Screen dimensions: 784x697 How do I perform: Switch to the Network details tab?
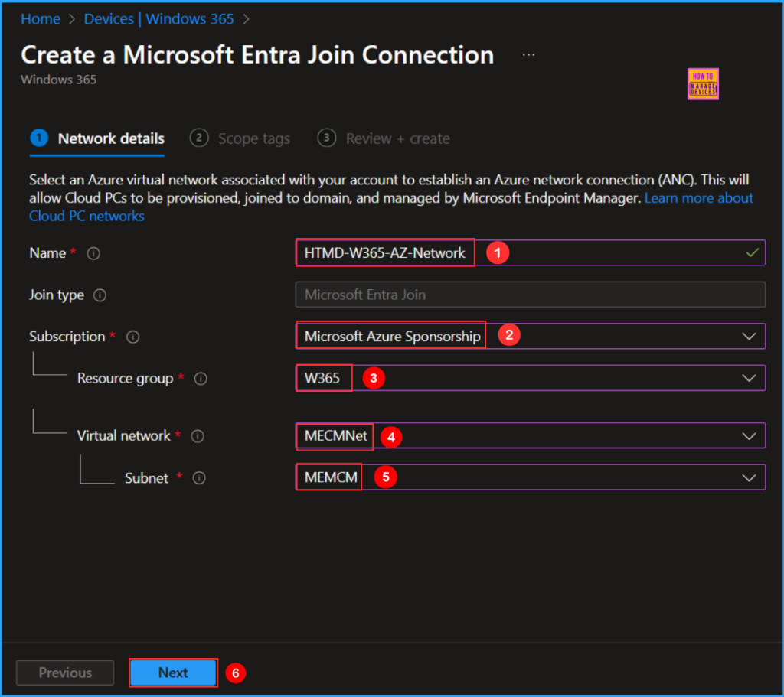[97, 138]
